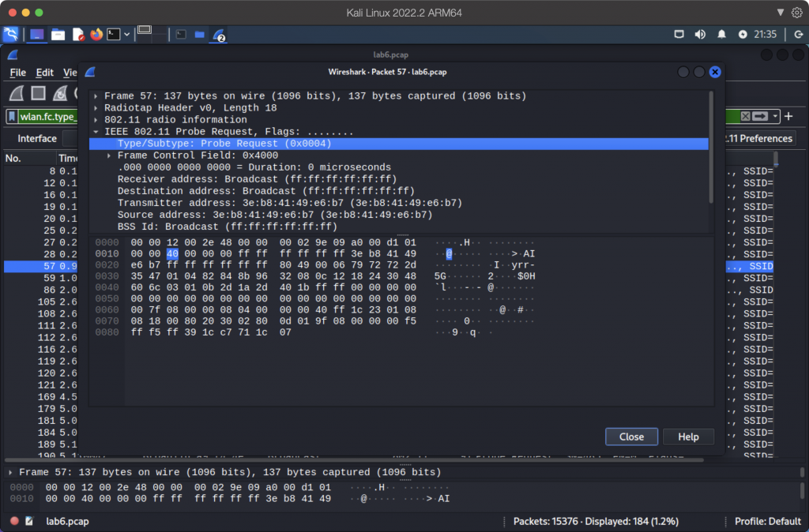
Task: Select the Type/Subtype: Probe Request row
Action: (398, 144)
